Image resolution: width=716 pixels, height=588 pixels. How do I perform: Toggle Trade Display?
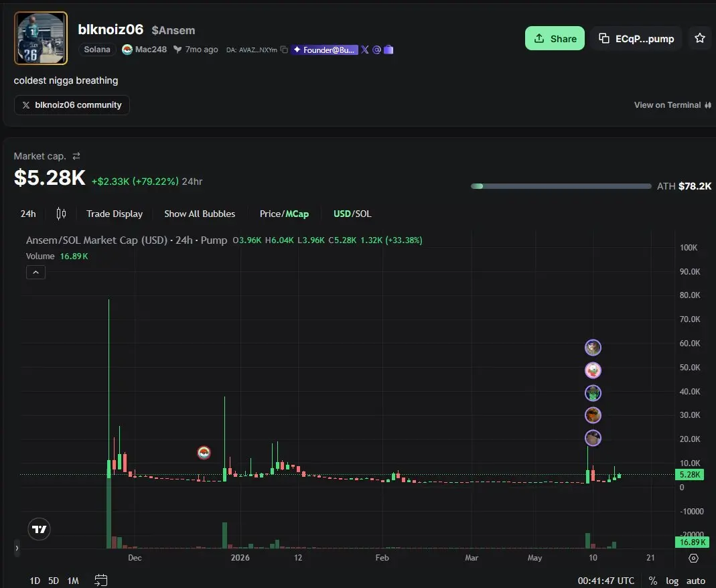coord(115,214)
